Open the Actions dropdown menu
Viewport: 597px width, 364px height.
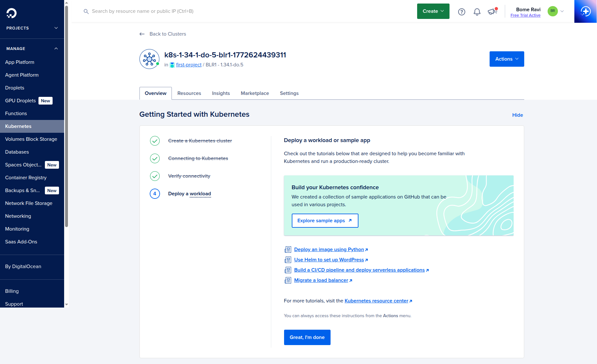[x=507, y=59]
